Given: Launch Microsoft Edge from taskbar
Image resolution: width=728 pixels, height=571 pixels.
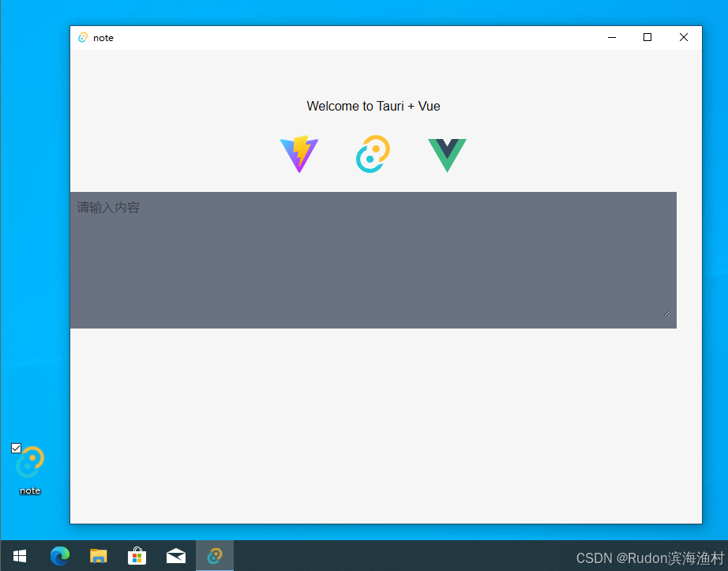Looking at the screenshot, I should (60, 556).
